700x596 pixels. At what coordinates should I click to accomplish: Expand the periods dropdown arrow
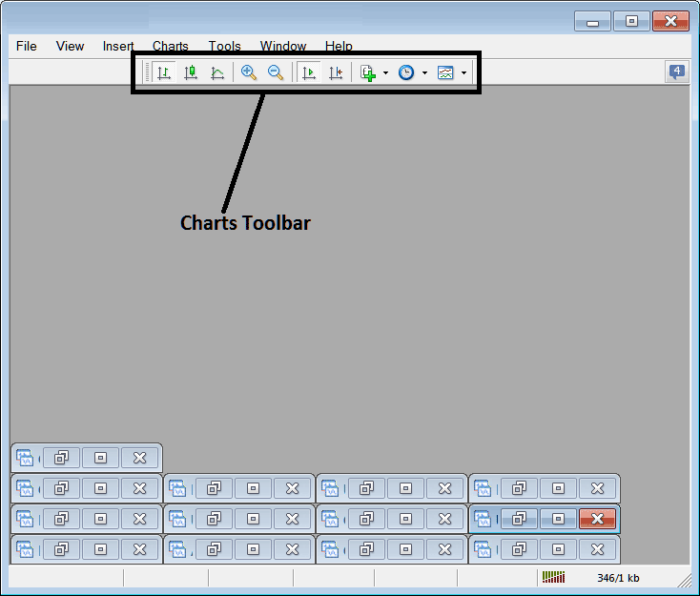point(424,72)
